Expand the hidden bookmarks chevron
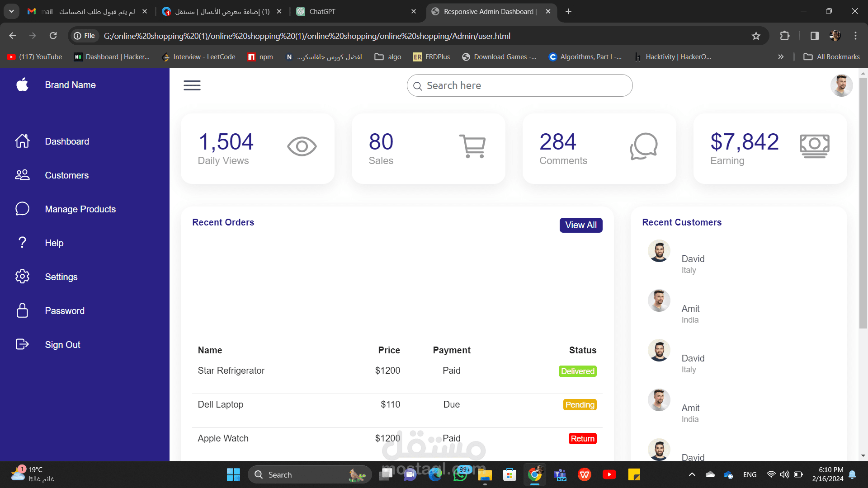Screen dimensions: 868x488 click(781, 57)
